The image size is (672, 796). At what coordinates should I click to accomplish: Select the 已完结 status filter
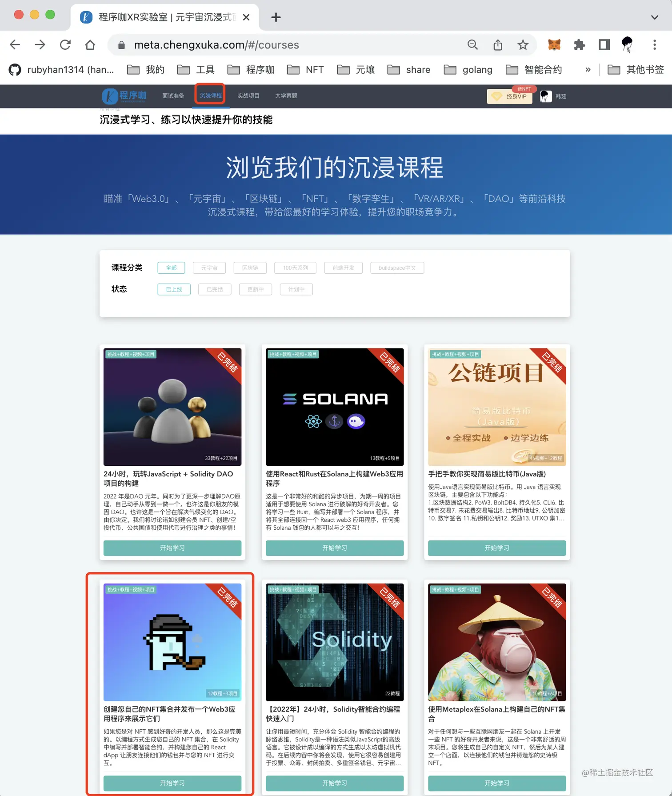[215, 289]
